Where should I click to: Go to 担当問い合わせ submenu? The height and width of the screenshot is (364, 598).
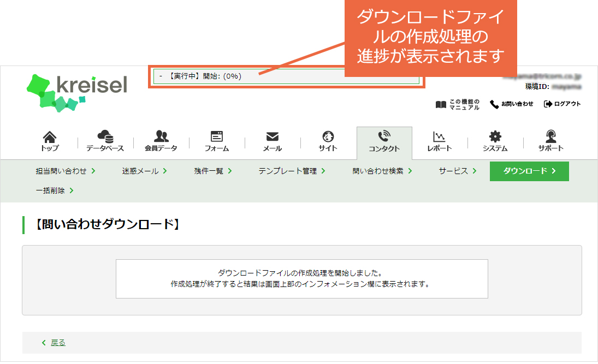tap(61, 171)
